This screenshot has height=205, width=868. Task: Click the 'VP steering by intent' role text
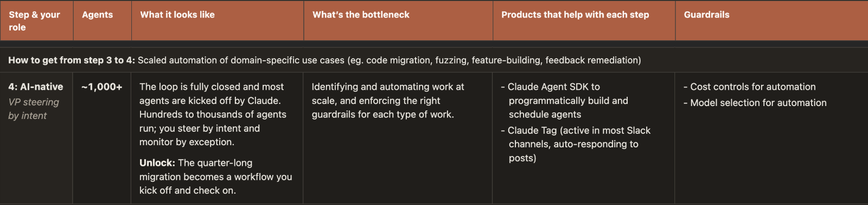34,109
